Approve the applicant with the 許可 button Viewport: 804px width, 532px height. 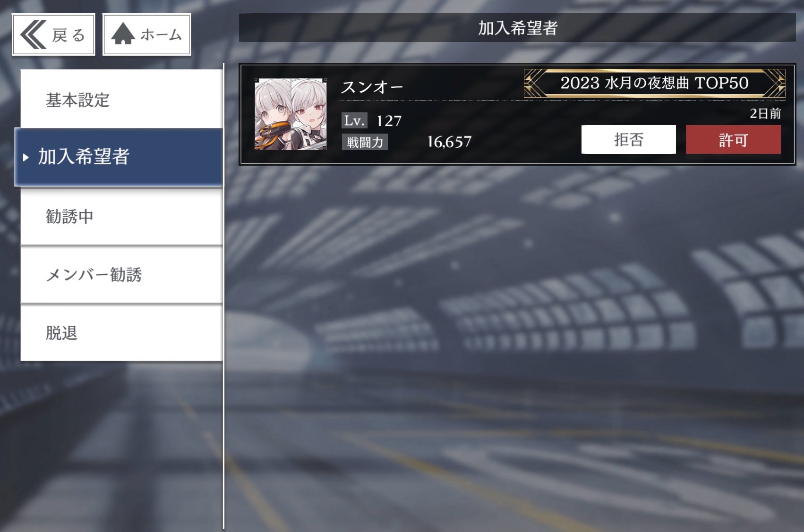click(x=733, y=140)
